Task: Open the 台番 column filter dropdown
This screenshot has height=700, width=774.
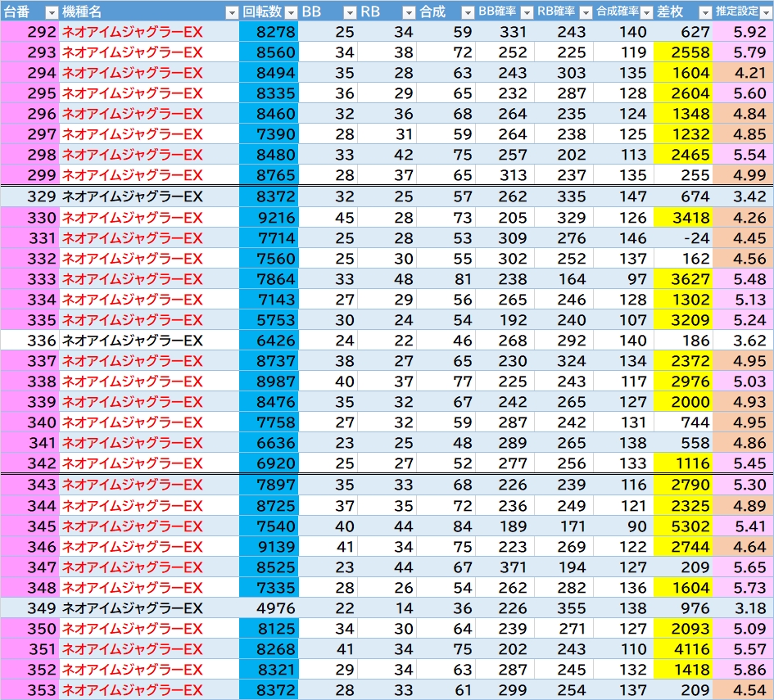Action: point(52,12)
